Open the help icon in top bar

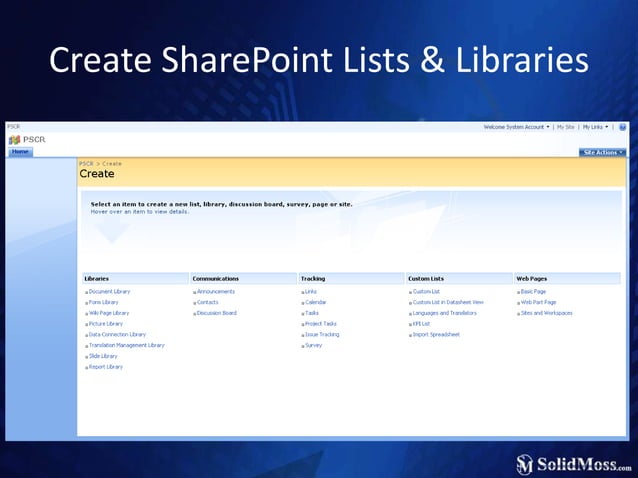[622, 127]
